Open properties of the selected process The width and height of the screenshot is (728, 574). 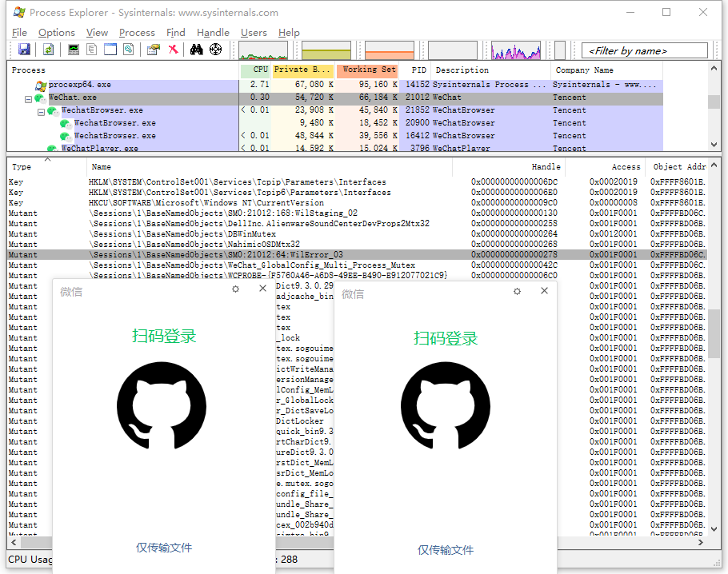[x=153, y=50]
